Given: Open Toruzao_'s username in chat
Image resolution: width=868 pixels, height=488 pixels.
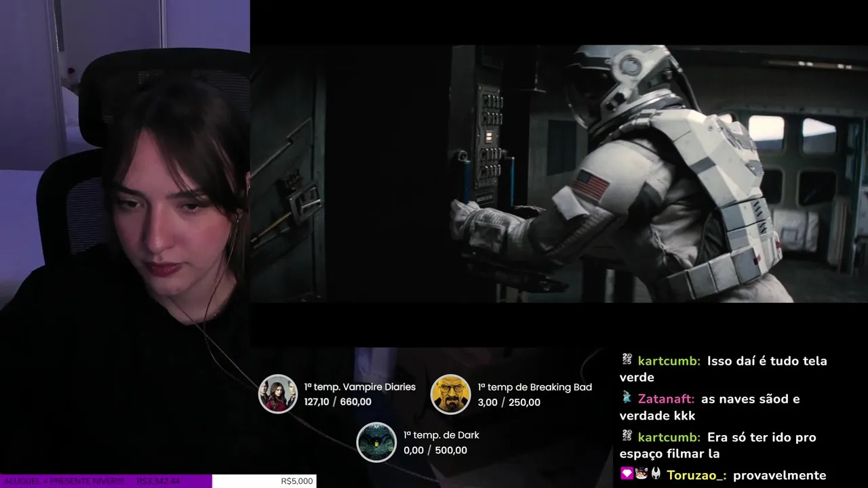Looking at the screenshot, I should [x=696, y=475].
